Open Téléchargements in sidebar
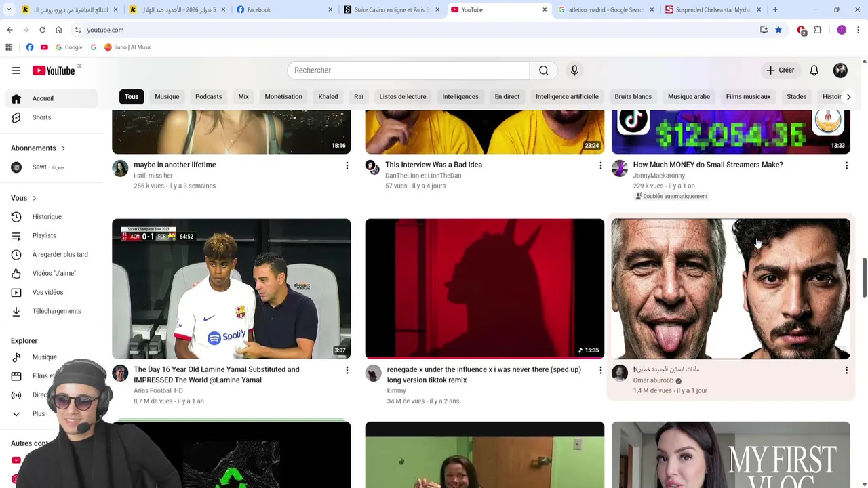The width and height of the screenshot is (868, 488). point(52,311)
